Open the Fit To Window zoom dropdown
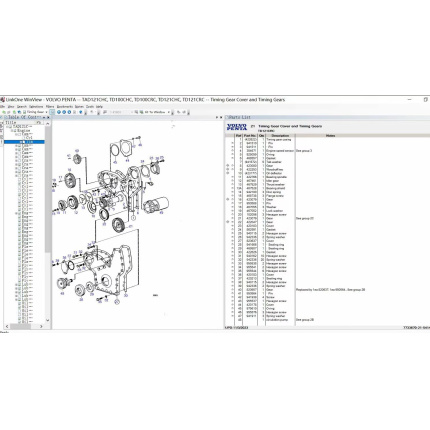 pos(168,112)
